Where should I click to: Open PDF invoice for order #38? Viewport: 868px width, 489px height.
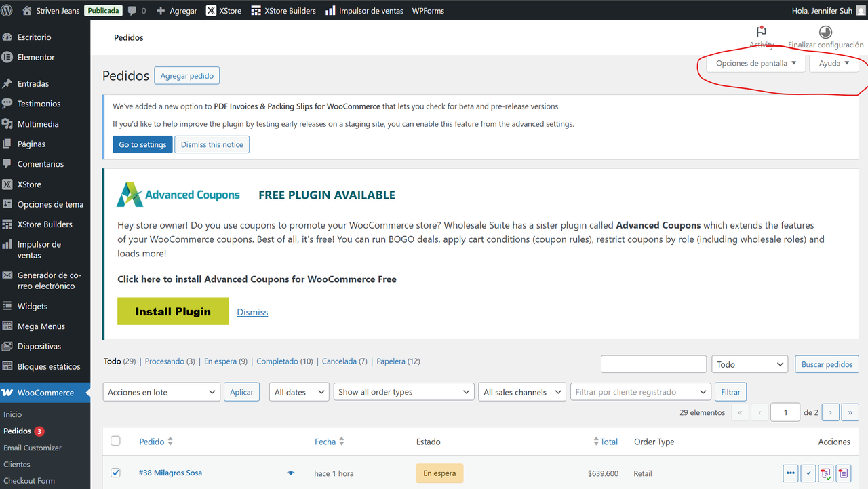(825, 473)
